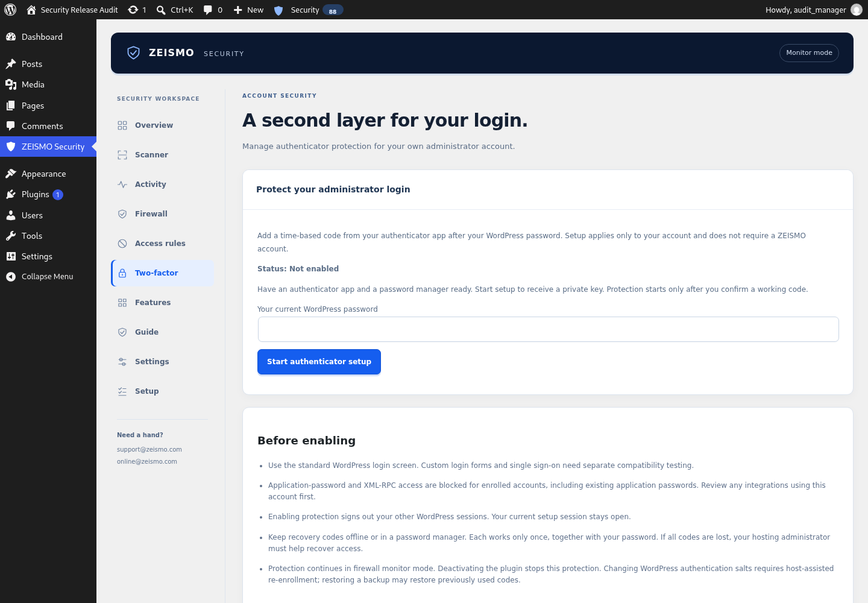The width and height of the screenshot is (868, 603).
Task: Click the Status: Not enabled text
Action: pos(298,269)
